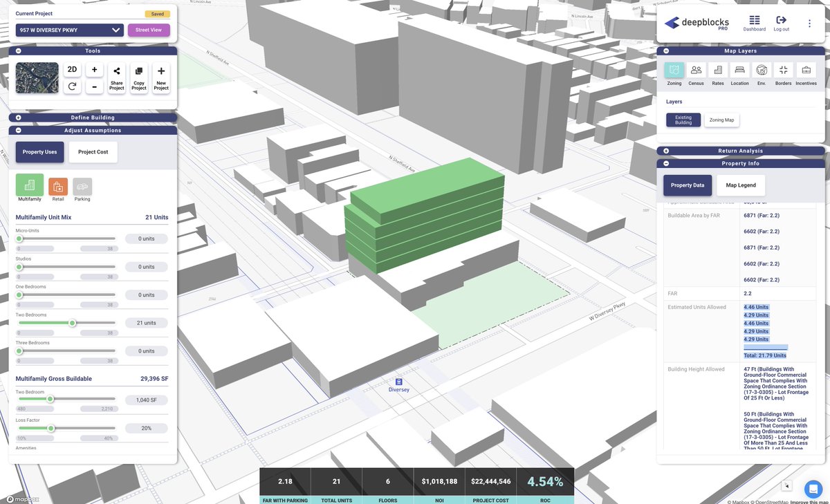Collapse the Adjust Assumptions panel
Image resolution: width=830 pixels, height=504 pixels.
pyautogui.click(x=19, y=130)
